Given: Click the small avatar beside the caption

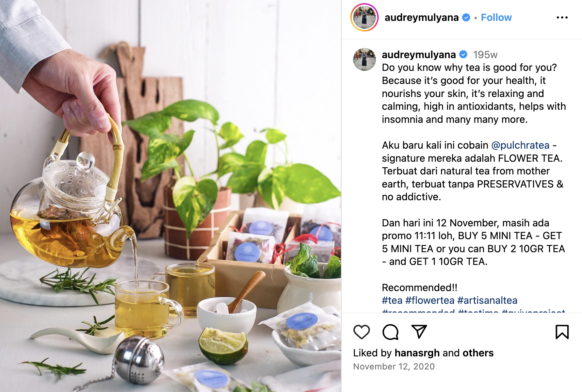Looking at the screenshot, I should coord(364,59).
